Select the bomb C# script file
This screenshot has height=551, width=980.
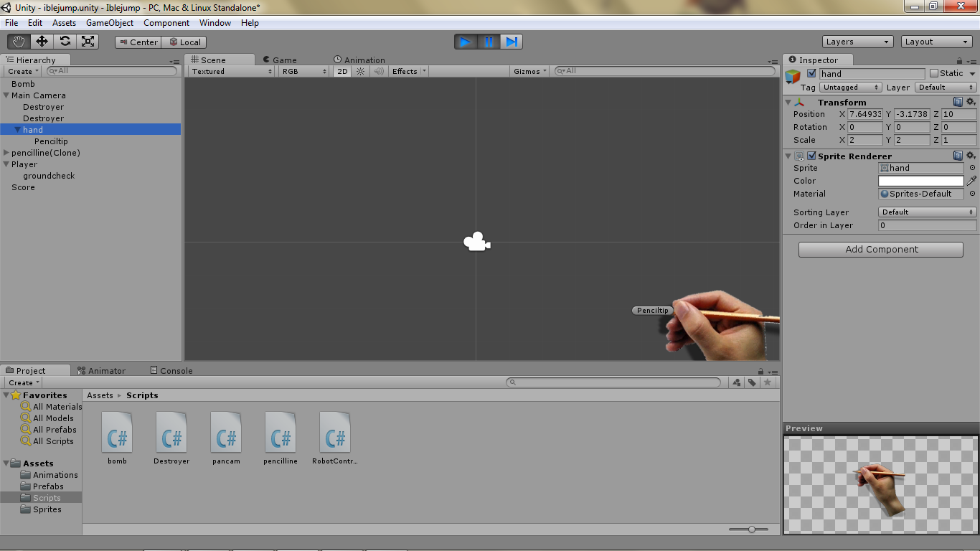coord(117,438)
